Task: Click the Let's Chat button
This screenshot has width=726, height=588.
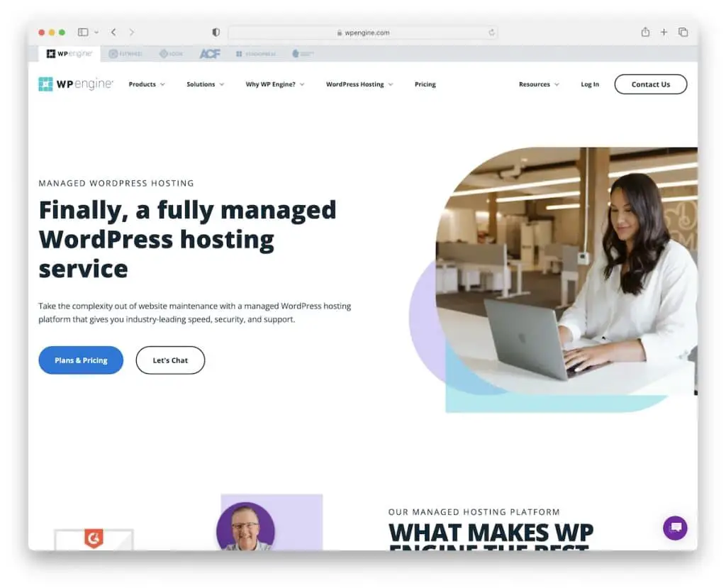Action: pyautogui.click(x=170, y=360)
